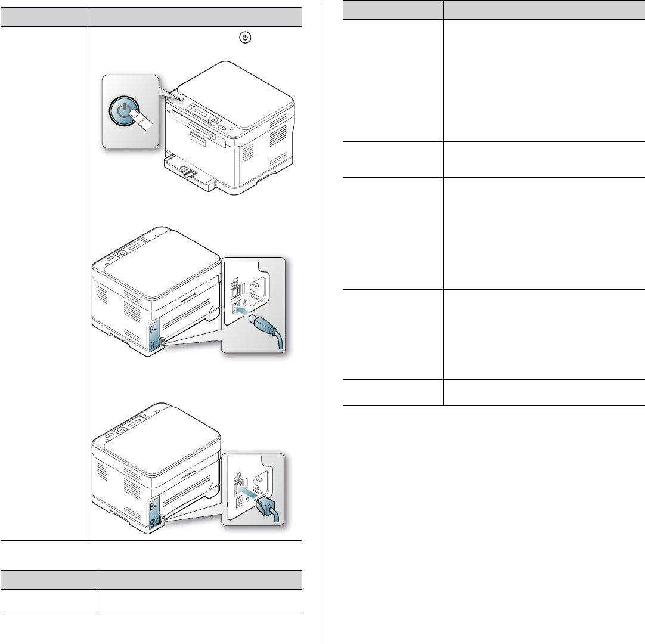Screen dimensions: 645x644
Task: Click the network cable plug in the inset
Action: pyautogui.click(x=268, y=508)
